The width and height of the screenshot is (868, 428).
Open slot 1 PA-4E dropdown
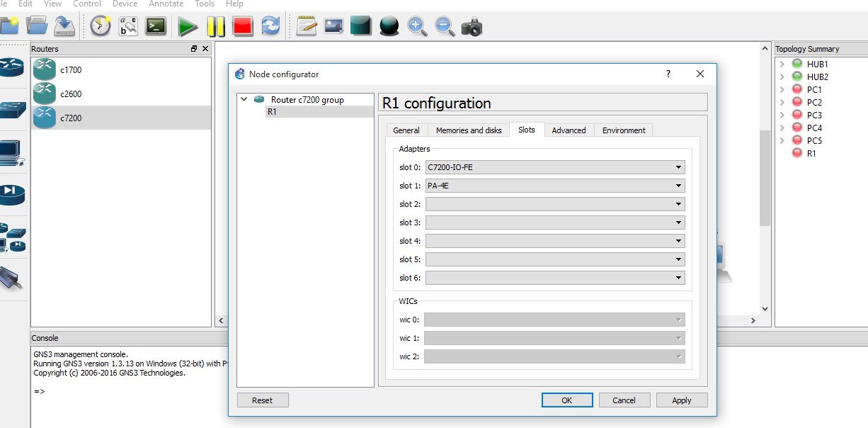554,186
